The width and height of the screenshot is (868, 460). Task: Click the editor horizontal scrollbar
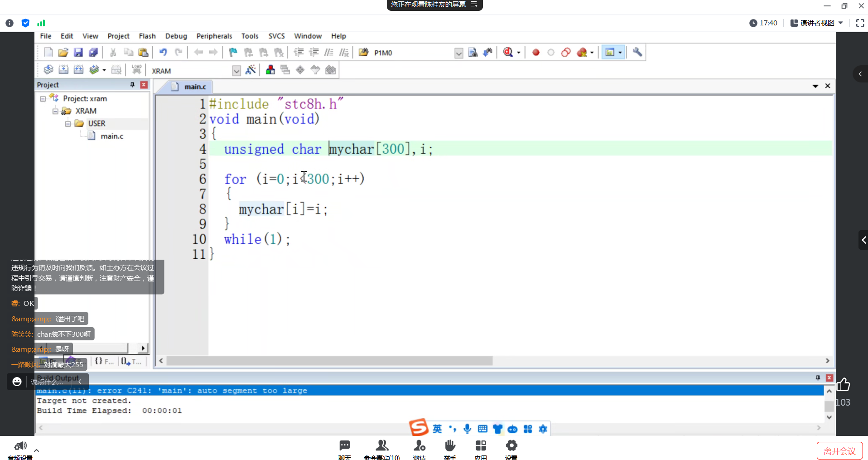329,361
